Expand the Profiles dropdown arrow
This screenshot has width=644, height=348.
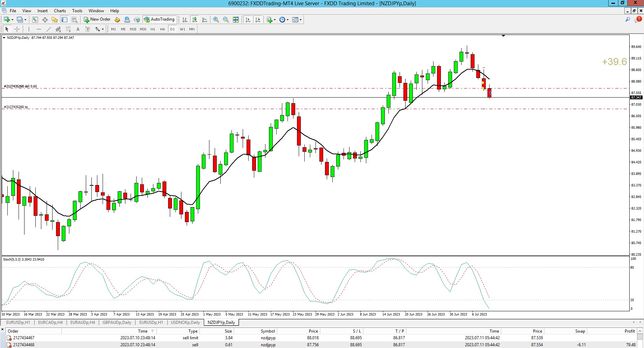coord(25,20)
